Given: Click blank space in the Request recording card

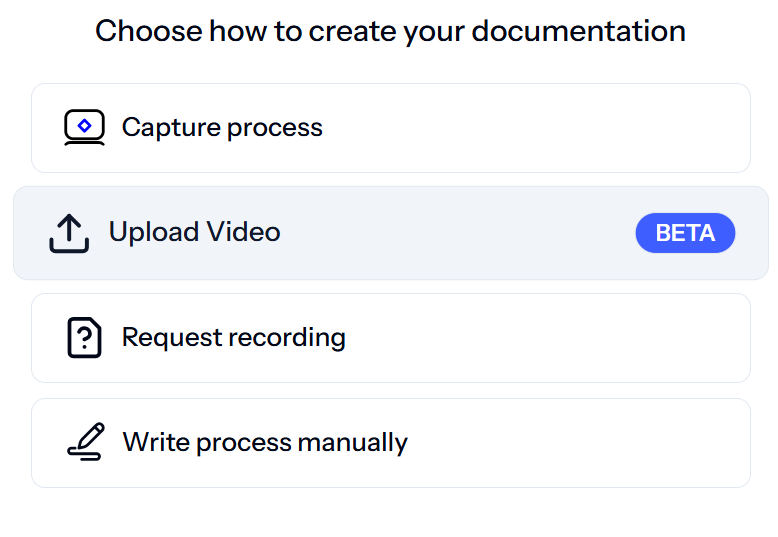Looking at the screenshot, I should (546, 338).
